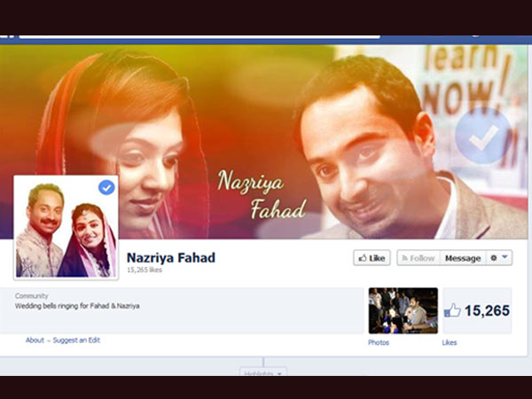Viewport: 532px width, 399px height.
Task: Click the large checkmark circle on cover photo
Action: [x=483, y=136]
